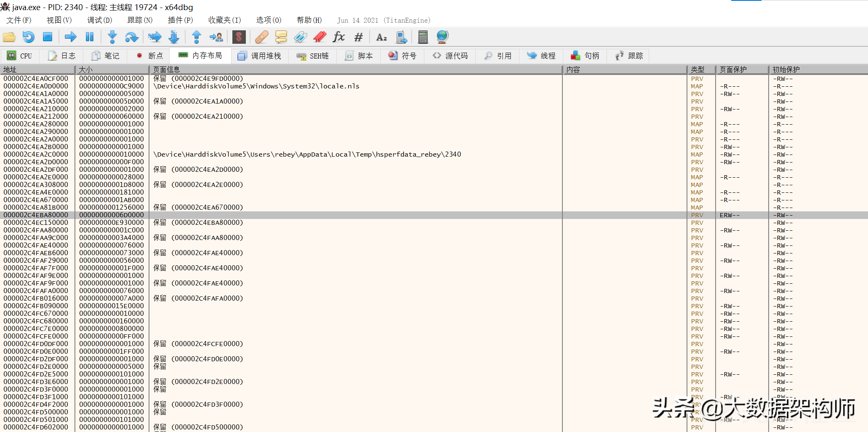Open the calculator tool
Image resolution: width=868 pixels, height=432 pixels.
[x=423, y=37]
